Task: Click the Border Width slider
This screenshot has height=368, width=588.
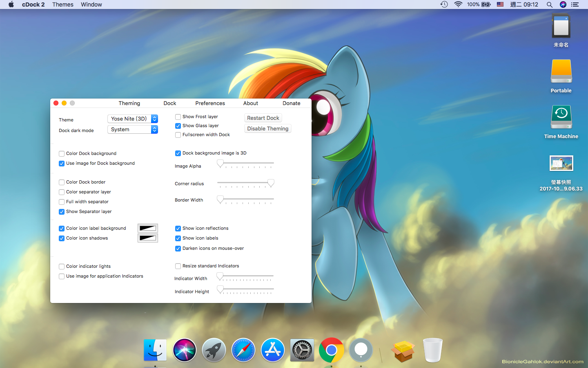Action: point(245,200)
